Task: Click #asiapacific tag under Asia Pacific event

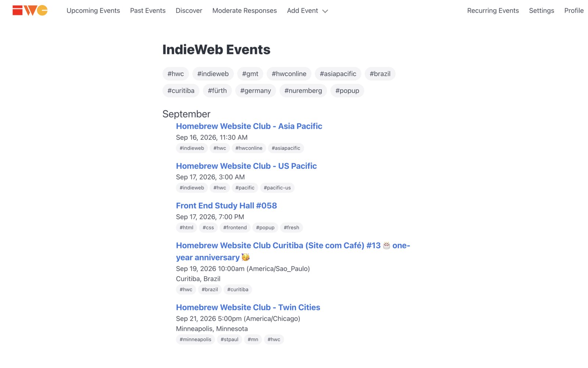Action: 286,148
